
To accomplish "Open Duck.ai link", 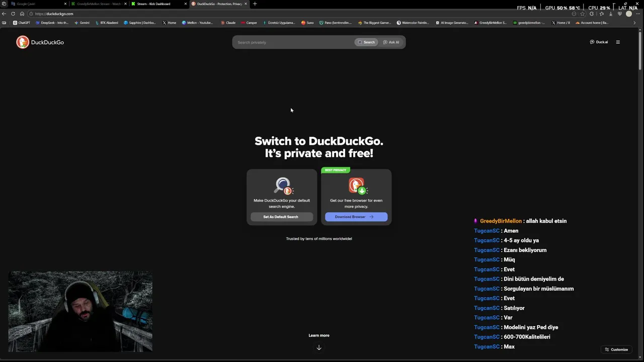I will pos(599,42).
